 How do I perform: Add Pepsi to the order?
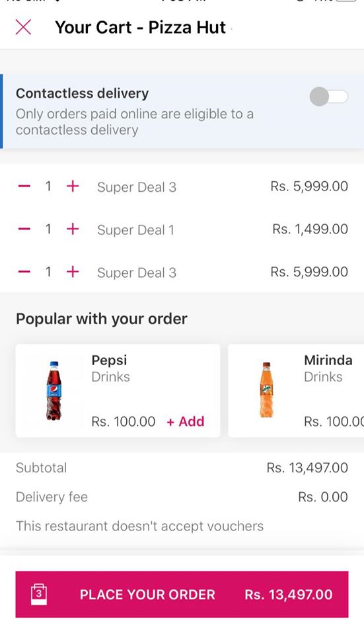[x=186, y=421]
